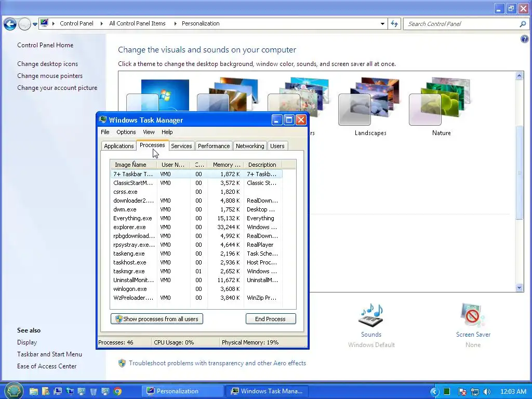Expand the arrow after Control Panel breadcrumb
The width and height of the screenshot is (532, 399).
coord(101,23)
